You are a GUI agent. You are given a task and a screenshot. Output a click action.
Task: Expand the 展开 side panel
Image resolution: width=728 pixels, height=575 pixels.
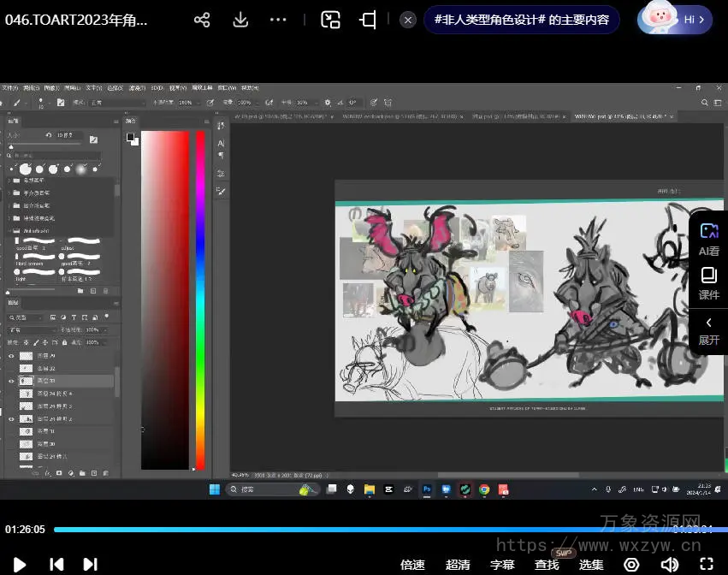[x=708, y=329]
